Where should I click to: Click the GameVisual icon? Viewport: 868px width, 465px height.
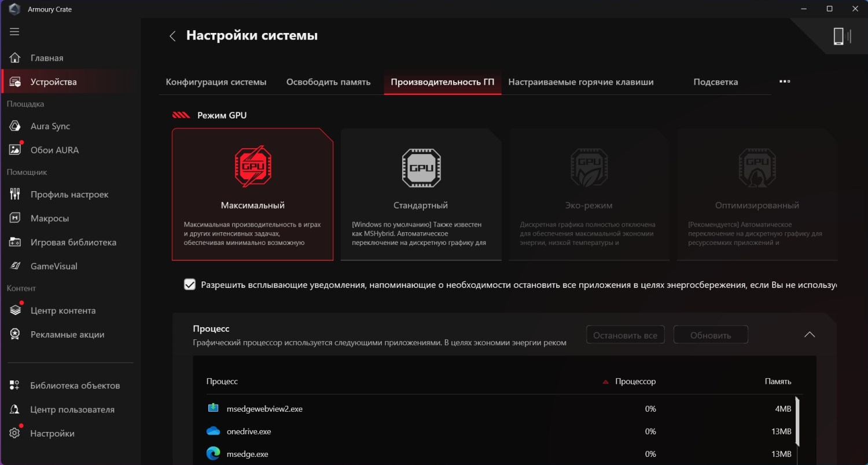click(16, 266)
